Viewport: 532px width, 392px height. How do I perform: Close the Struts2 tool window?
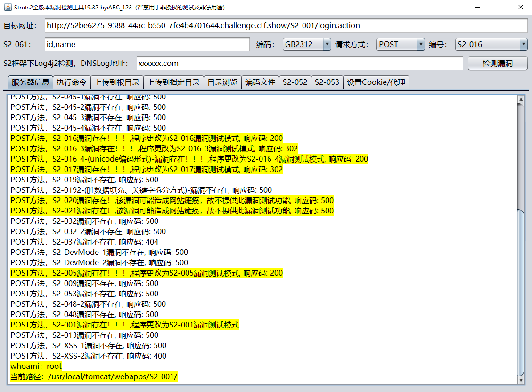point(521,7)
